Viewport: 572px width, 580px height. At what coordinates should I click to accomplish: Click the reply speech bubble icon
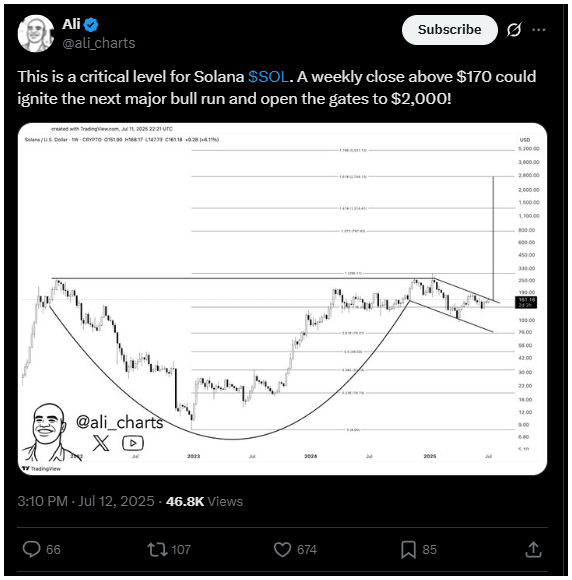tap(31, 549)
